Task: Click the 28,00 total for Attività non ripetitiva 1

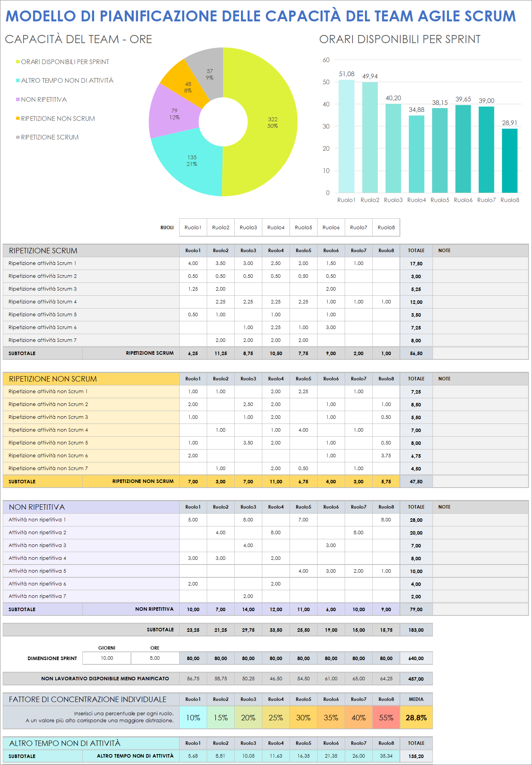Action: pyautogui.click(x=416, y=520)
